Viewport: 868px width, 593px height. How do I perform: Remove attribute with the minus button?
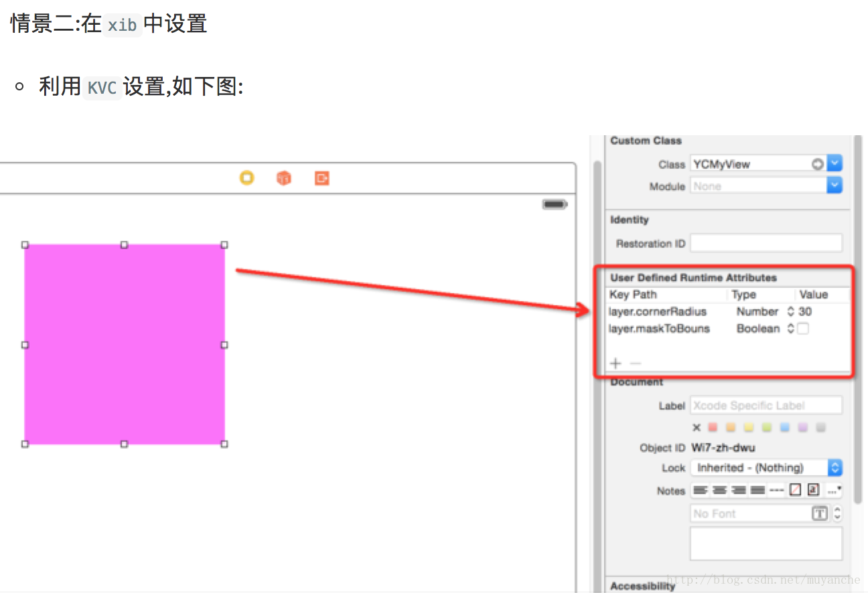tap(636, 363)
